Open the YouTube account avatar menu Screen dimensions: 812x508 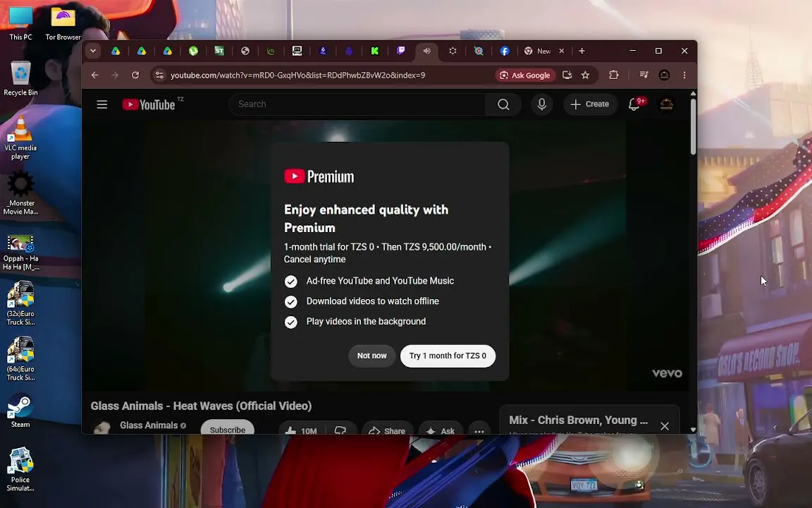point(667,104)
